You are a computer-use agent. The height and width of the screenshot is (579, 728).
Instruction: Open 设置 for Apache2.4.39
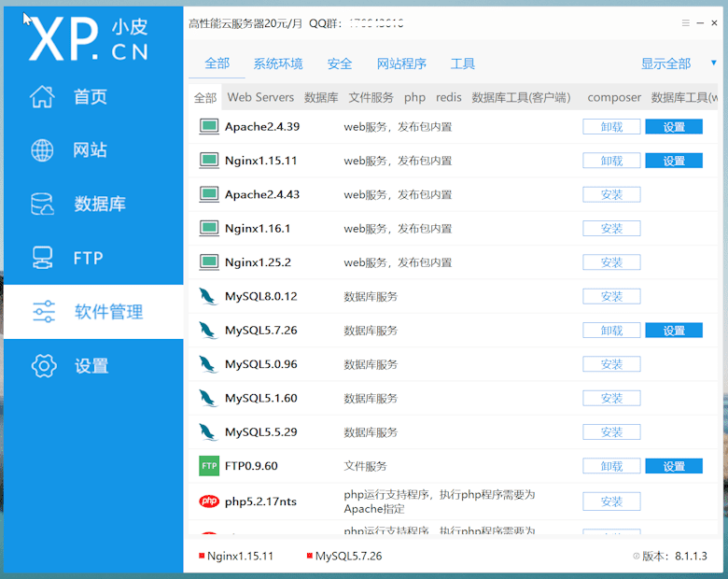pyautogui.click(x=674, y=126)
